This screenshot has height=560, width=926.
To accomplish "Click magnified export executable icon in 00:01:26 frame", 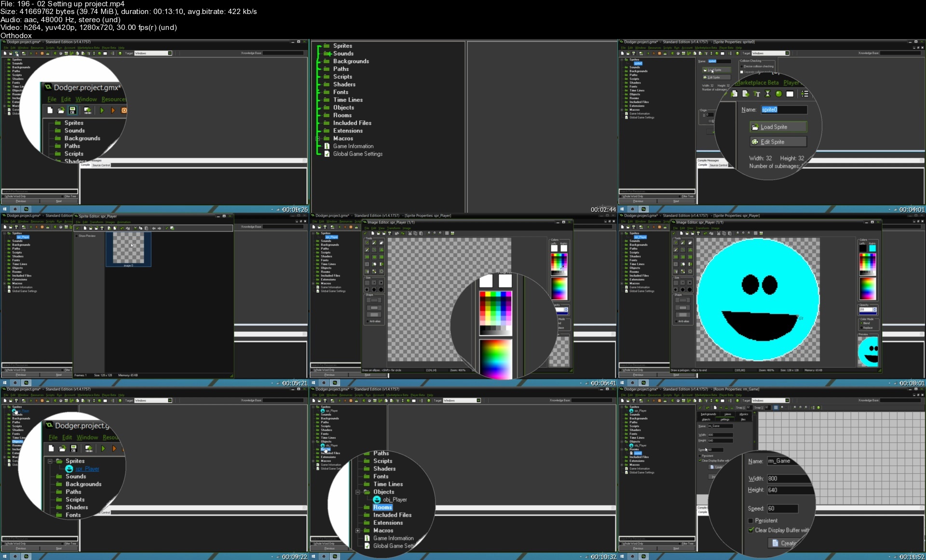I will (88, 110).
